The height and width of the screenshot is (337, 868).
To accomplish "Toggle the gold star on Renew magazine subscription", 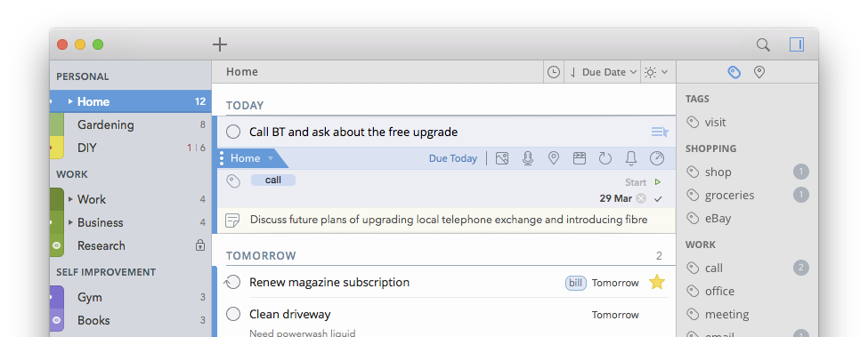I will 656,282.
